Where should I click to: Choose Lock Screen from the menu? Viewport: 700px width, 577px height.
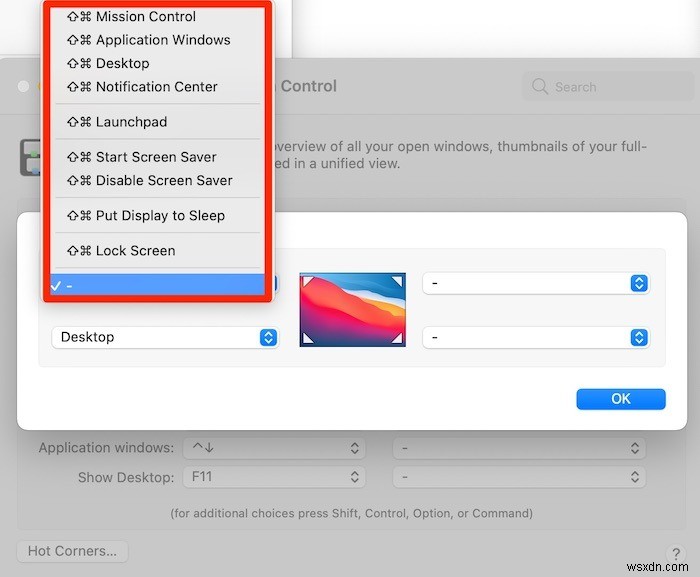tap(157, 251)
